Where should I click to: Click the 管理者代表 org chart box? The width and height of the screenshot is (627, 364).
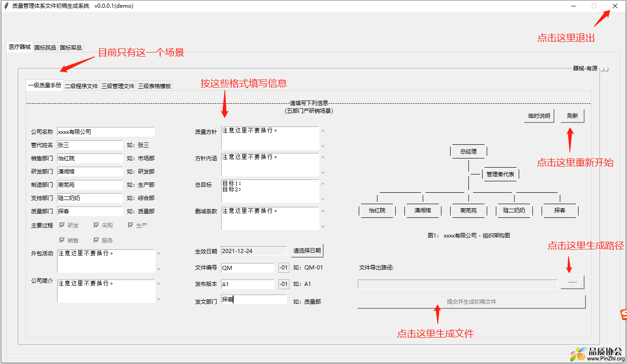click(500, 174)
